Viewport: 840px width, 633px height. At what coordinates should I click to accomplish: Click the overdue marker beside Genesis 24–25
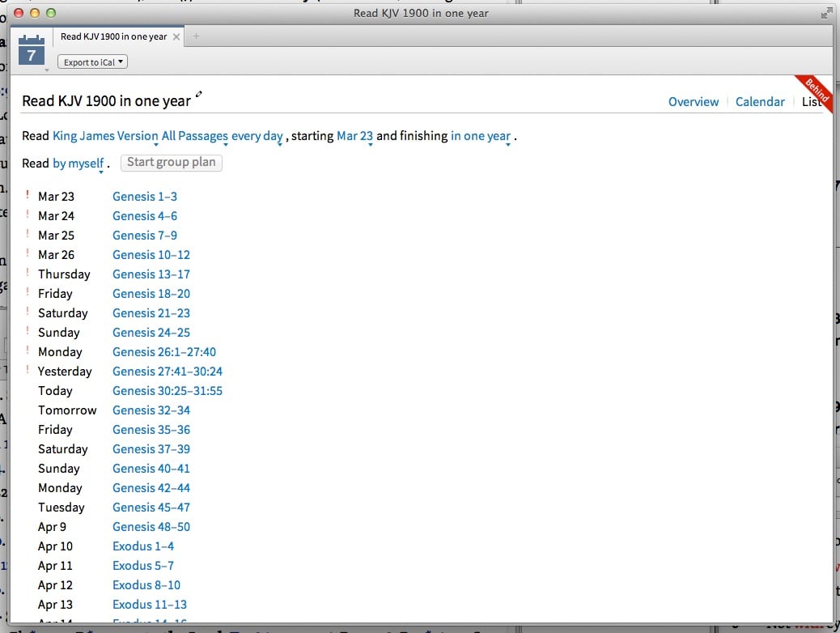coord(28,330)
